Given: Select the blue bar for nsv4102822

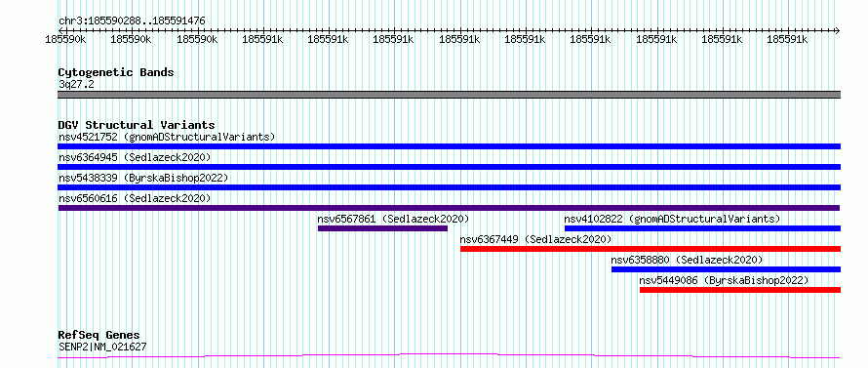Looking at the screenshot, I should click(x=702, y=228).
